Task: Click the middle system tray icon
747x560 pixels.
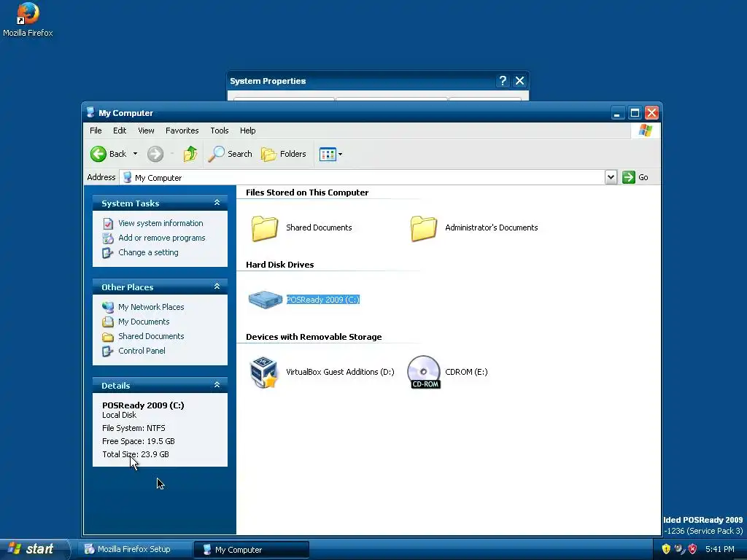Action: (x=679, y=549)
